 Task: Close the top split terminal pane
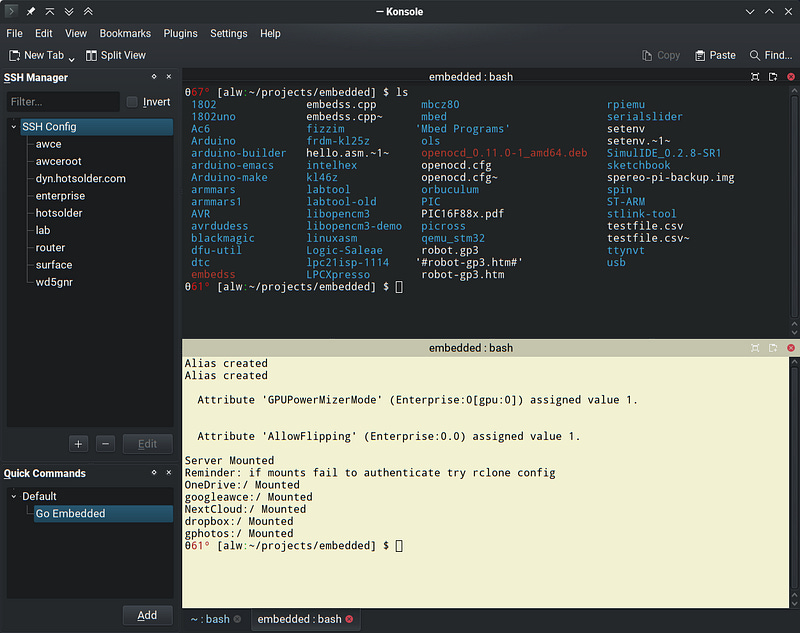791,77
